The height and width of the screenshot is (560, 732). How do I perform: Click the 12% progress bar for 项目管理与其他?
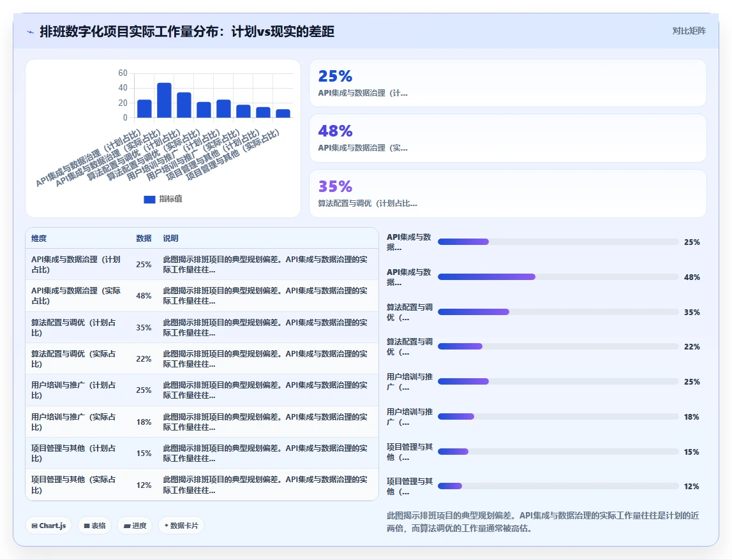click(x=558, y=486)
